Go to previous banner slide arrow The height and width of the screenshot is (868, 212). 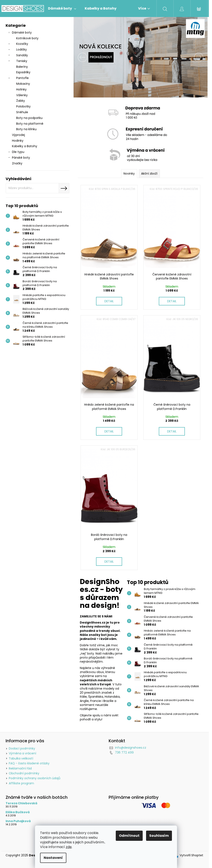tap(82, 57)
